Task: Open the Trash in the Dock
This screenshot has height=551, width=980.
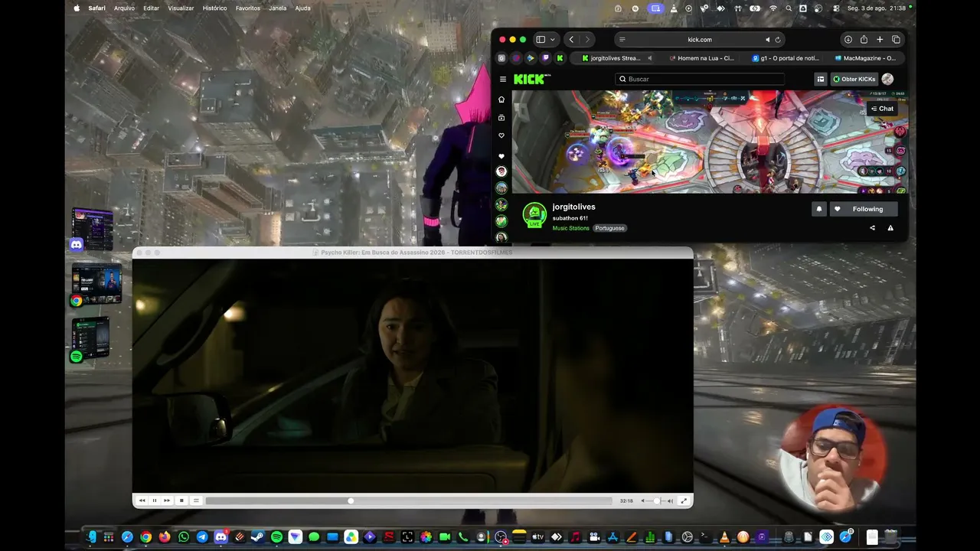Action: (891, 537)
